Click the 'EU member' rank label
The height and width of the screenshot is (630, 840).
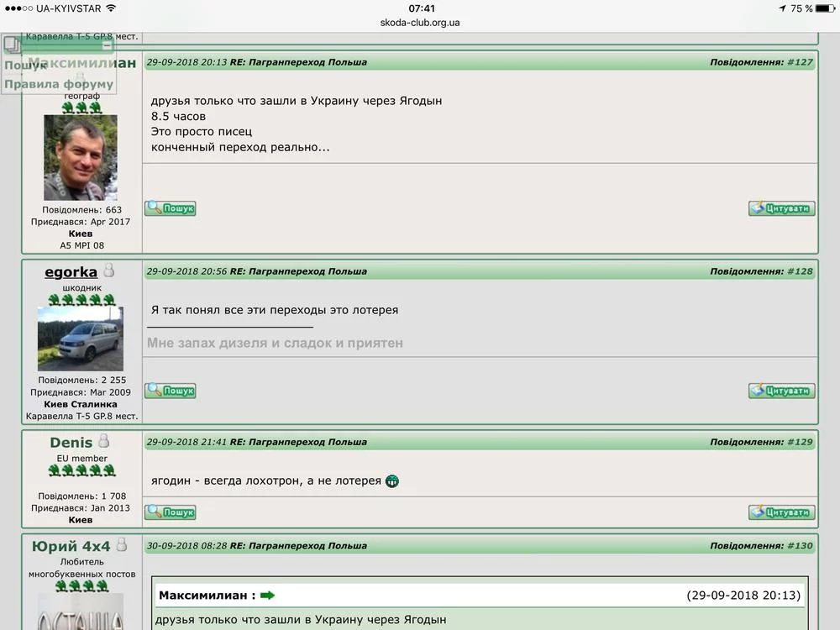coord(82,459)
